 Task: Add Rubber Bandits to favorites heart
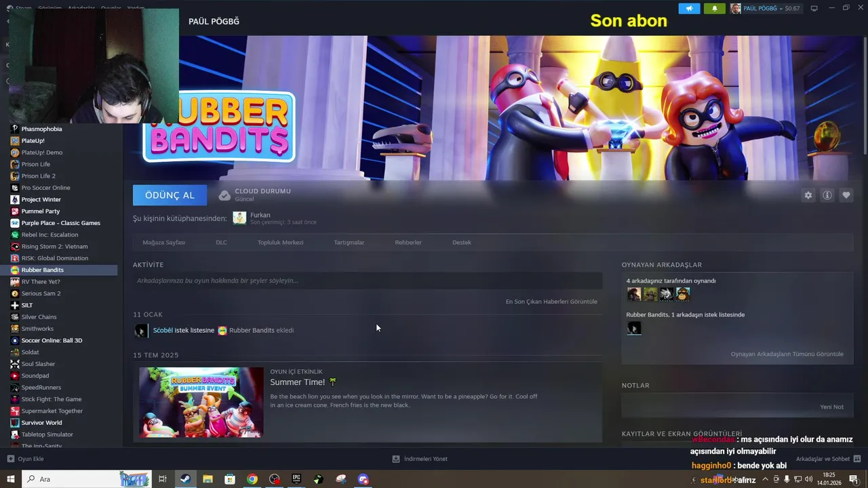[846, 195]
